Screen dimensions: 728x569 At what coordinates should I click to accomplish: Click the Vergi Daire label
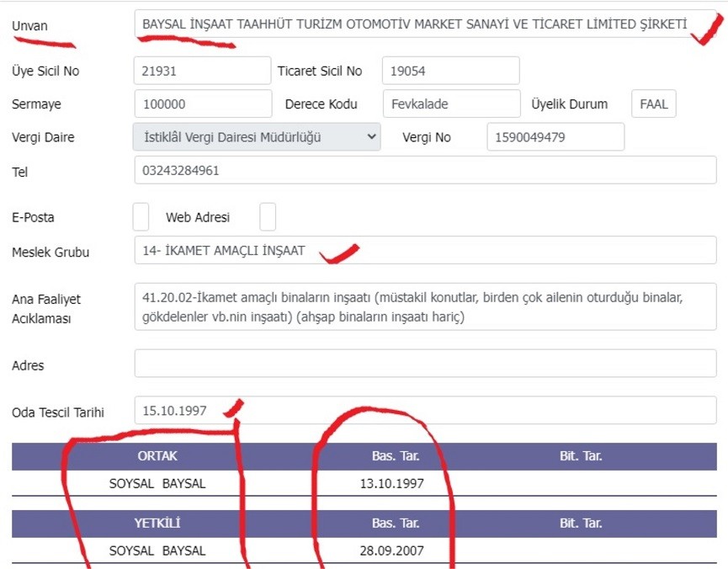[43, 137]
